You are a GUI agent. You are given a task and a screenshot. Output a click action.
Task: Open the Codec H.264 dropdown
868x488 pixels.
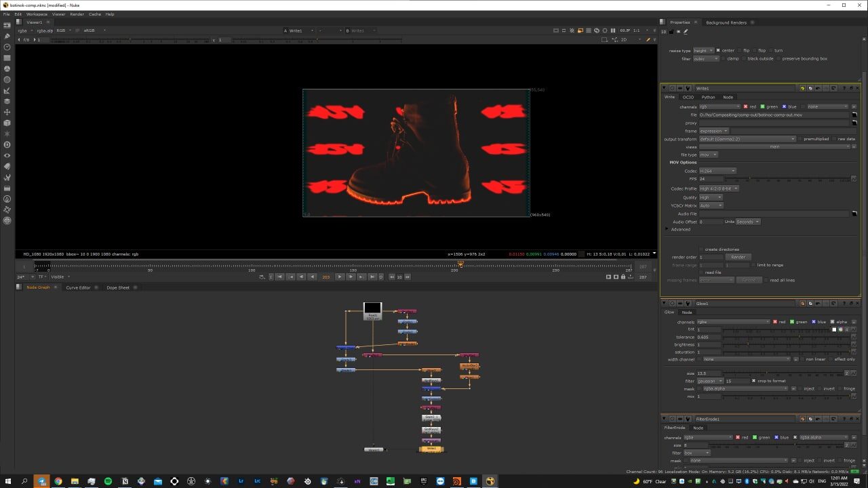coord(717,171)
